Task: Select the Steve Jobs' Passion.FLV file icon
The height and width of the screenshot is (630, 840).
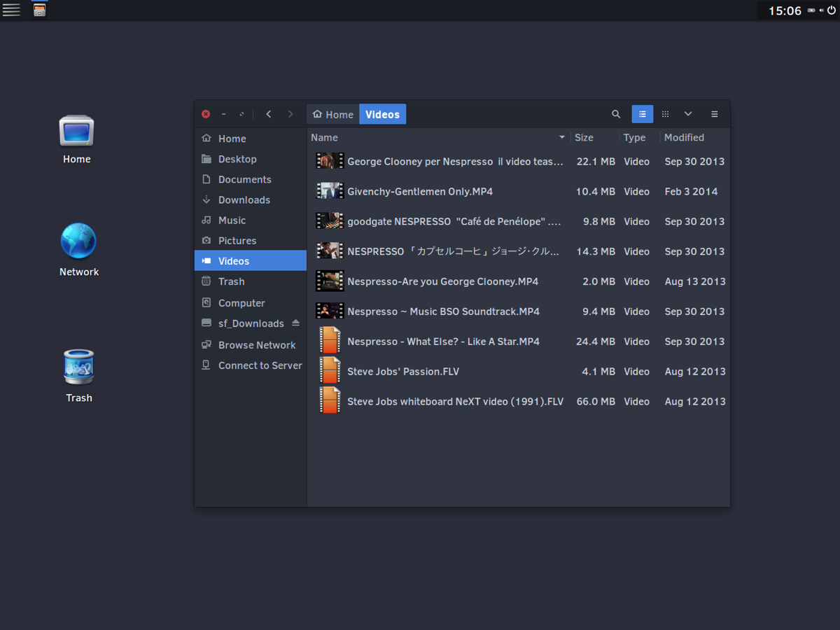Action: pos(330,371)
